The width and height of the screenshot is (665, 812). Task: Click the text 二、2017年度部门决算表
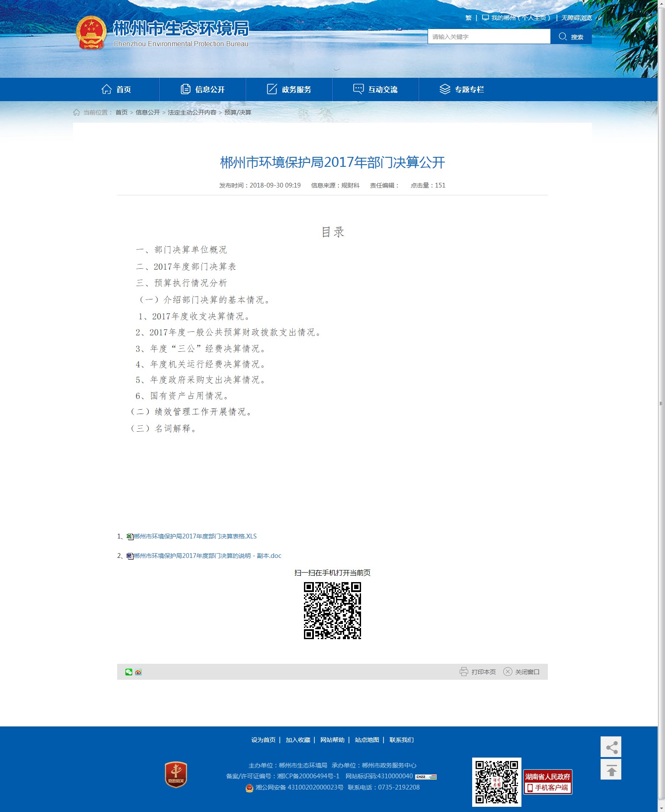pos(186,267)
